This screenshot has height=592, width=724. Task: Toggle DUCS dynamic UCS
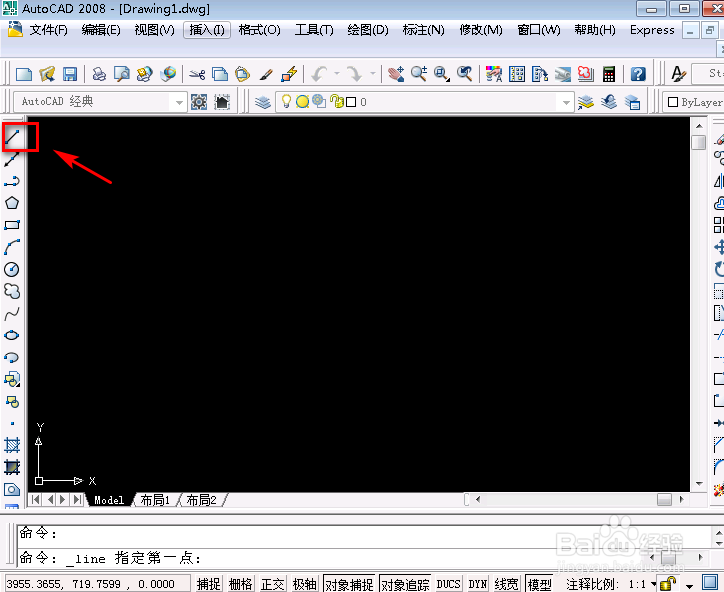(448, 584)
